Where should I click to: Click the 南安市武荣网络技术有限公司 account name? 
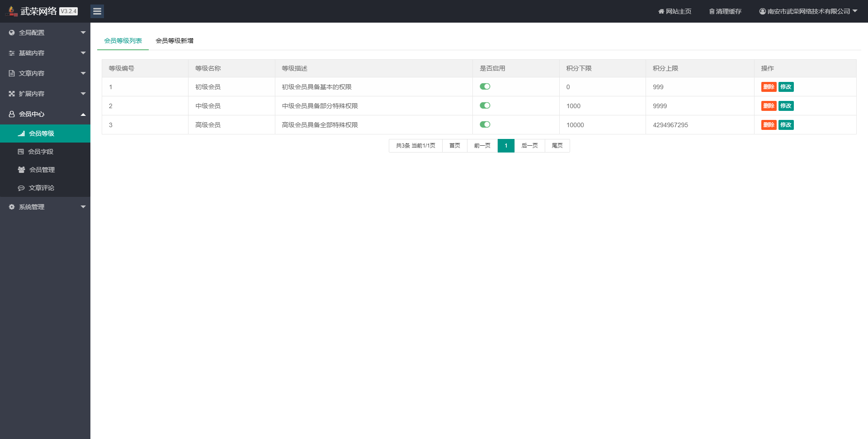809,11
